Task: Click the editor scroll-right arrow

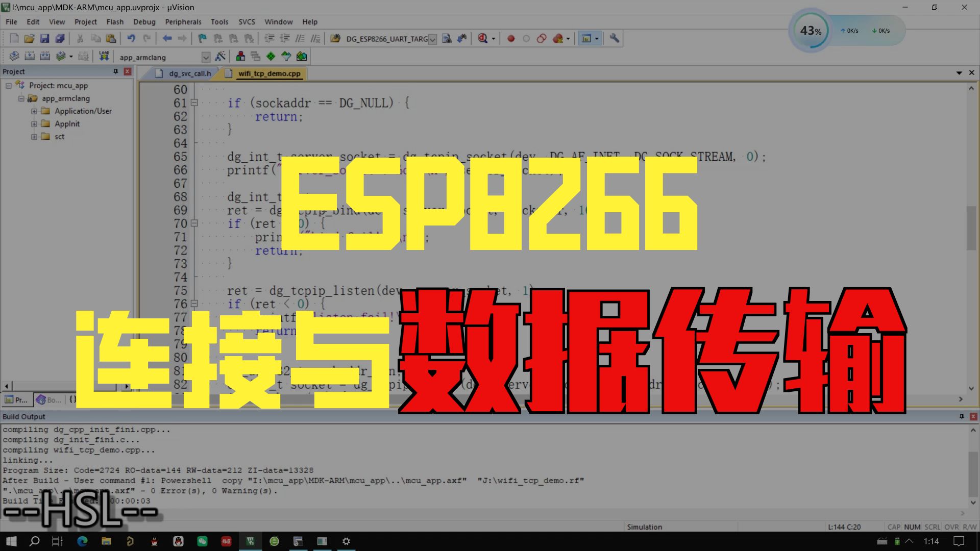Action: [x=961, y=399]
